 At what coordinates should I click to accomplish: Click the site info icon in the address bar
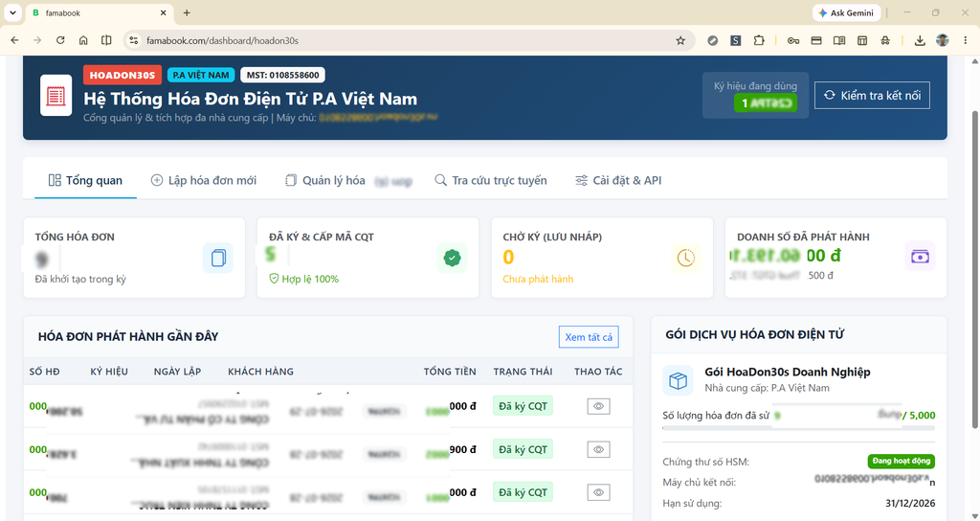pyautogui.click(x=133, y=40)
